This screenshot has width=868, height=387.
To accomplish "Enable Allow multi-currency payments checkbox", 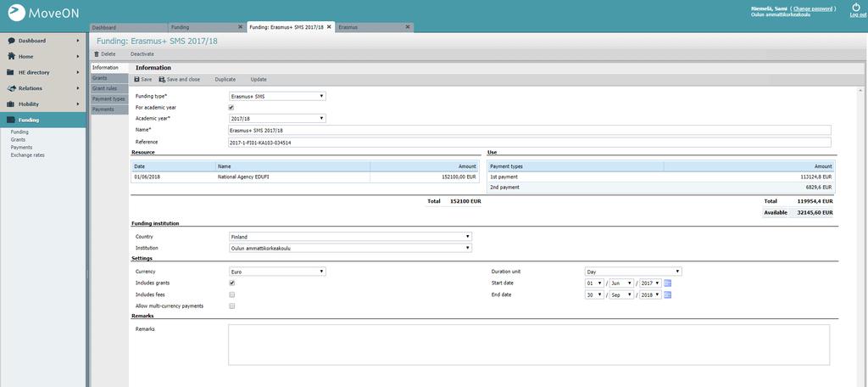I will coord(231,306).
